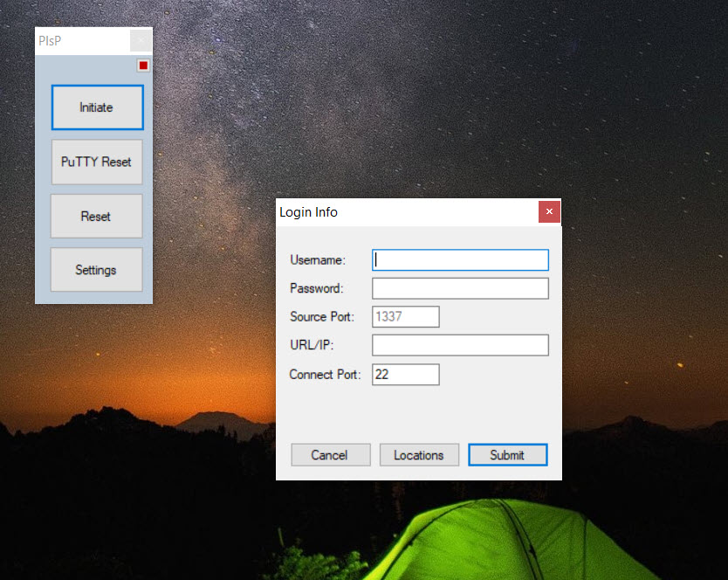The height and width of the screenshot is (580, 728).
Task: Click the URL/IP text box
Action: [x=460, y=345]
